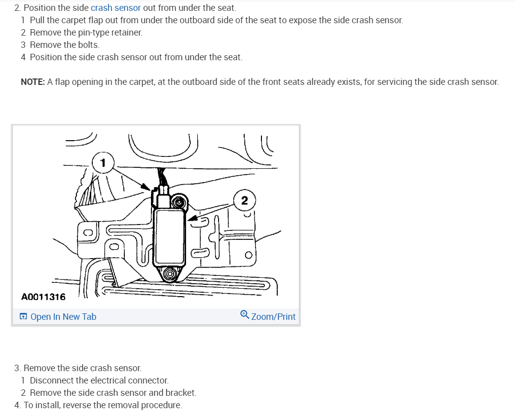Click the bold NOTE: label
Image resolution: width=515 pixels, height=420 pixels.
33,82
